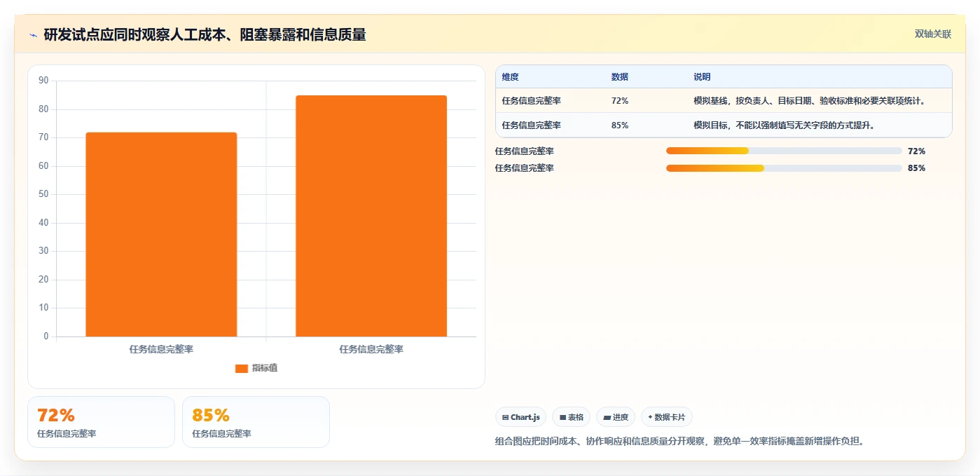Click the chart bar reaching 85
The width and height of the screenshot is (980, 476).
[371, 216]
